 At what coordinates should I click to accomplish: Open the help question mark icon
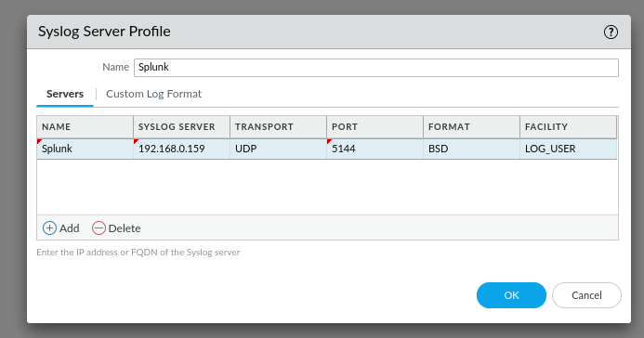tap(611, 32)
